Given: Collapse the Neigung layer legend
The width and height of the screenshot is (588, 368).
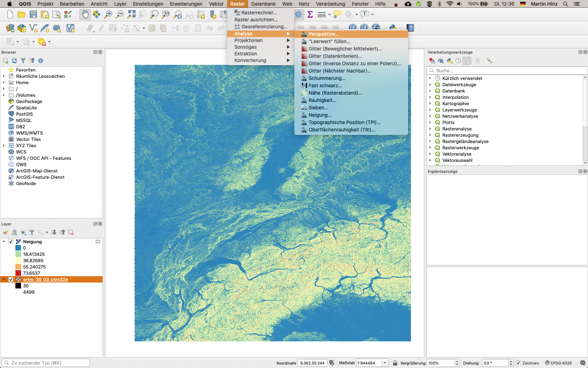Looking at the screenshot, I should coord(4,241).
